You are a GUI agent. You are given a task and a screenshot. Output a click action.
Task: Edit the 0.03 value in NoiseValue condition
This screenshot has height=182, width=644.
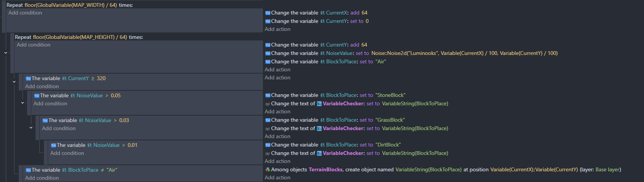point(124,121)
